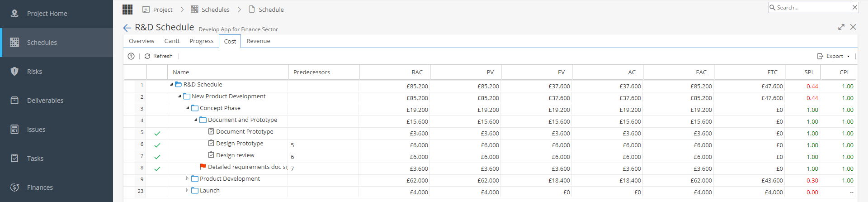Click ETC value £43,600
This screenshot has height=202, width=868.
pyautogui.click(x=772, y=181)
